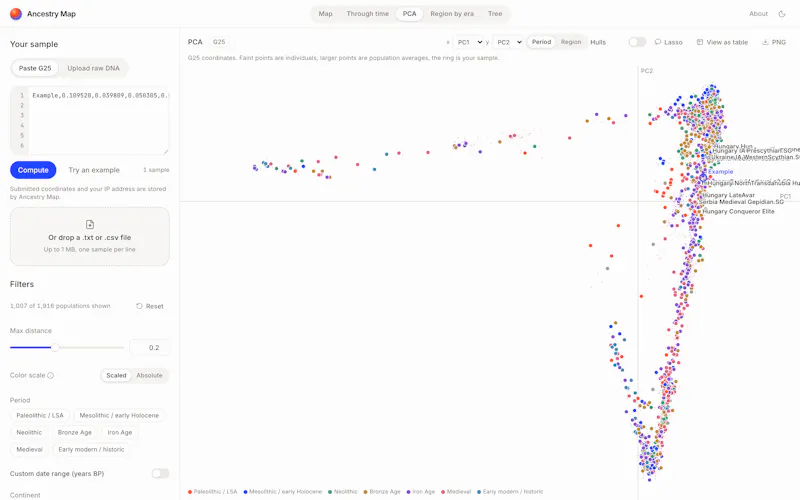Click Early modern / historic legend entry
Screen dimensions: 800x500
[510, 492]
